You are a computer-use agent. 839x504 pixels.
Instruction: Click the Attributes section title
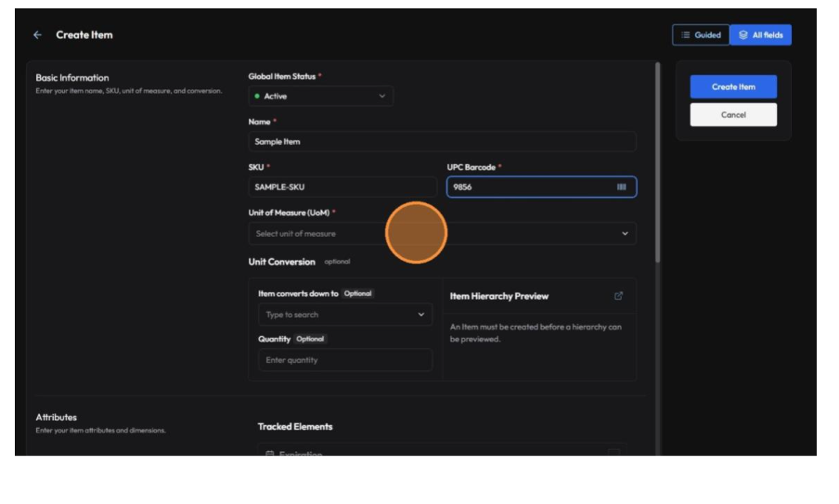(x=57, y=418)
